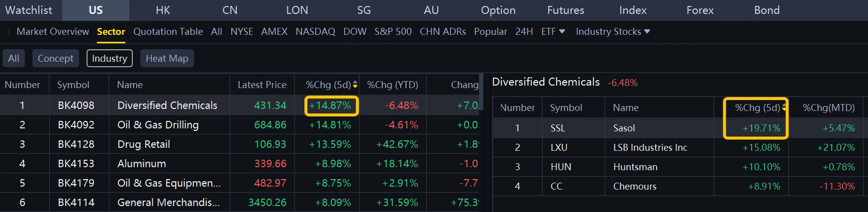868x212 pixels.
Task: Select the Concept filter
Action: click(55, 58)
